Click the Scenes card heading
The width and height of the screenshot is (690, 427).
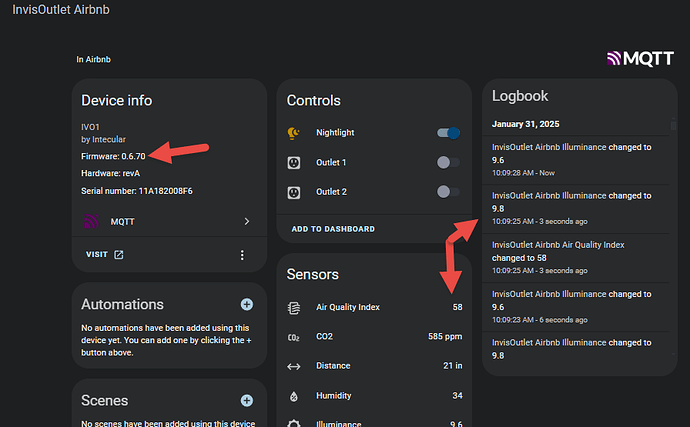coord(104,401)
